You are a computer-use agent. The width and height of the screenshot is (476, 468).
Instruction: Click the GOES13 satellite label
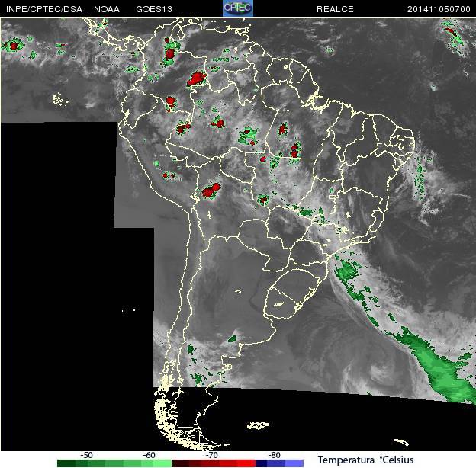click(x=154, y=9)
